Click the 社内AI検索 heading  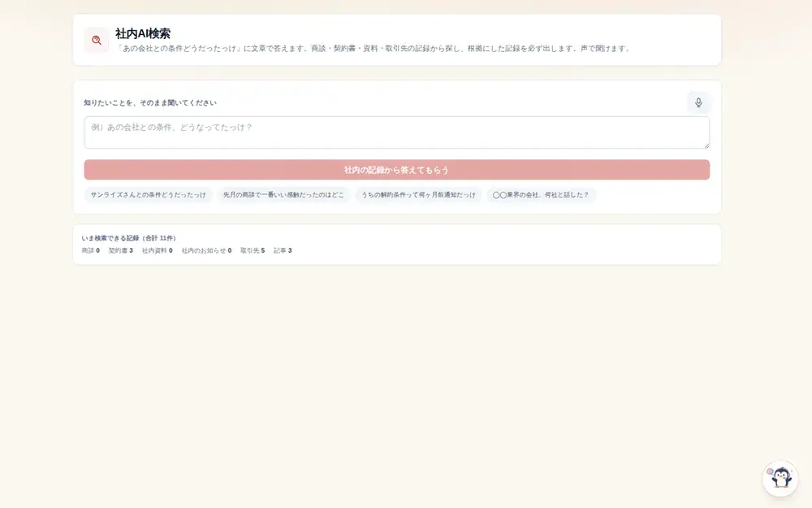[x=143, y=33]
